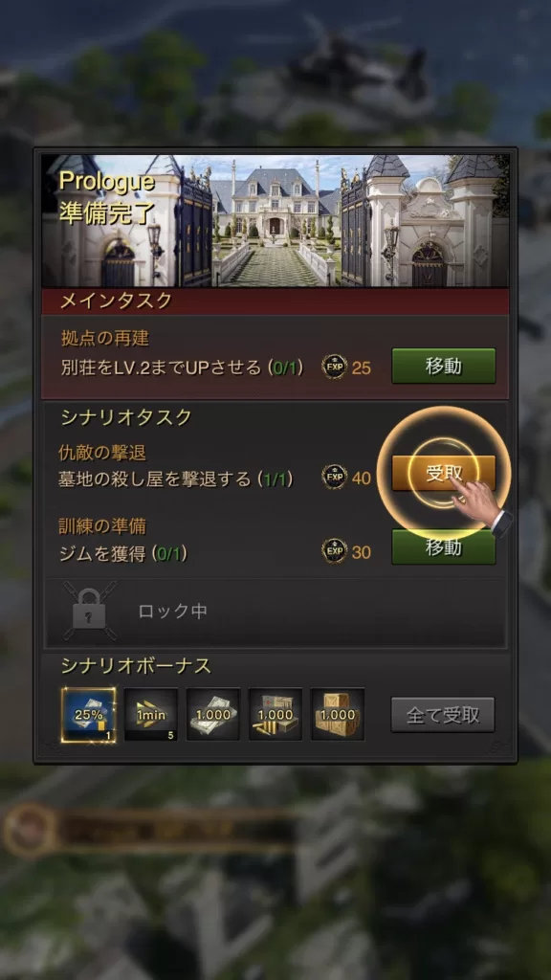
Task: Tap 移動 button for ジムを獲得 task
Action: click(444, 546)
